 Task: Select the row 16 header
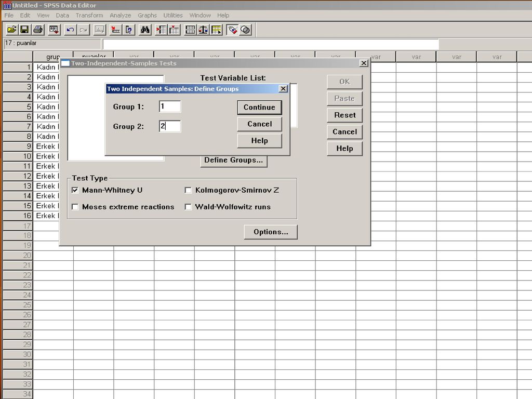(18, 216)
